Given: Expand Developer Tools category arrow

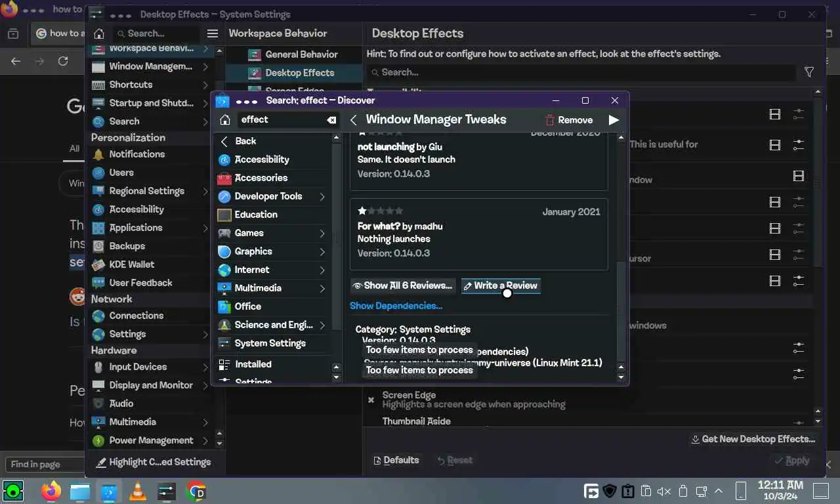Looking at the screenshot, I should coord(322,196).
